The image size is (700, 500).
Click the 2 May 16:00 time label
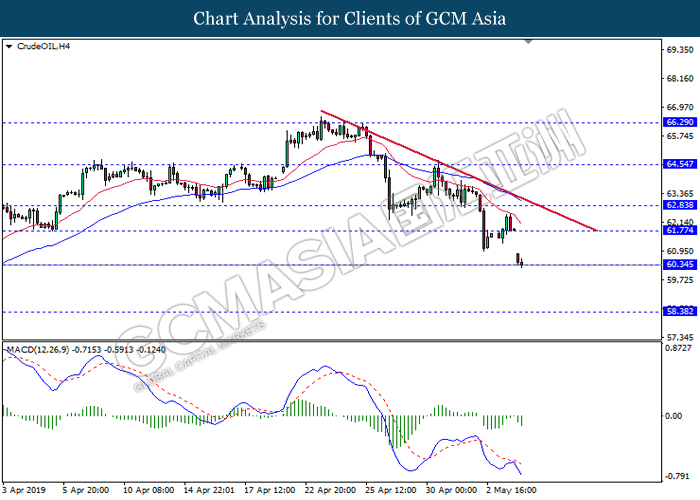click(x=511, y=490)
